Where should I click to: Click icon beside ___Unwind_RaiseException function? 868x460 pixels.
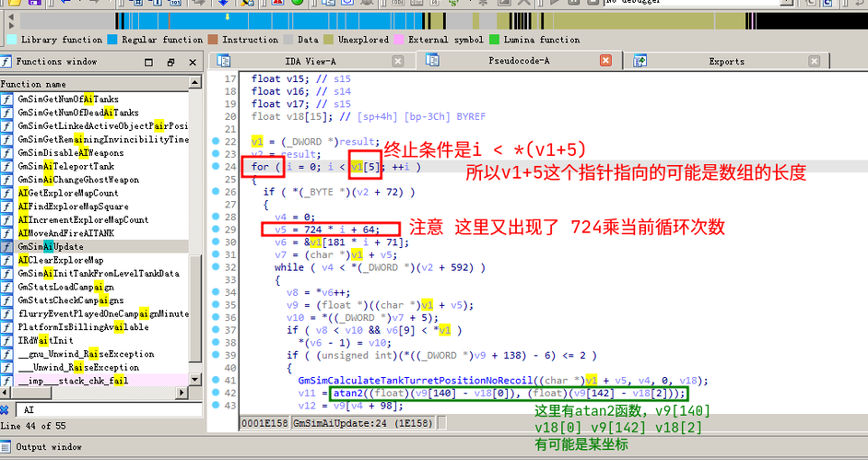tap(6, 367)
